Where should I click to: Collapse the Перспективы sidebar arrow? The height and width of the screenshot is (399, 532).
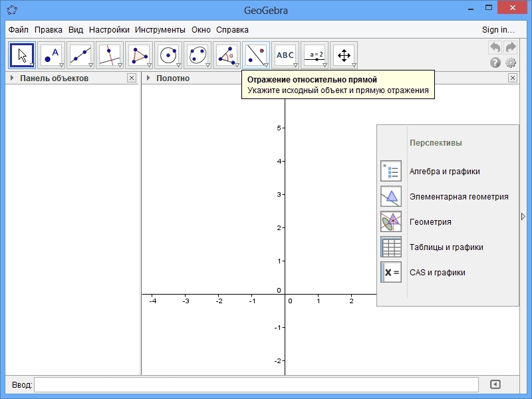[523, 216]
